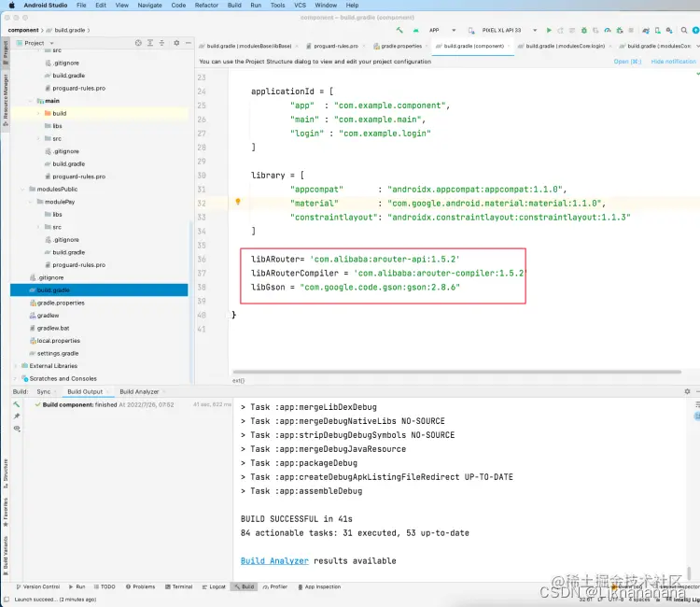Open App Inspection tool window

pyautogui.click(x=319, y=586)
